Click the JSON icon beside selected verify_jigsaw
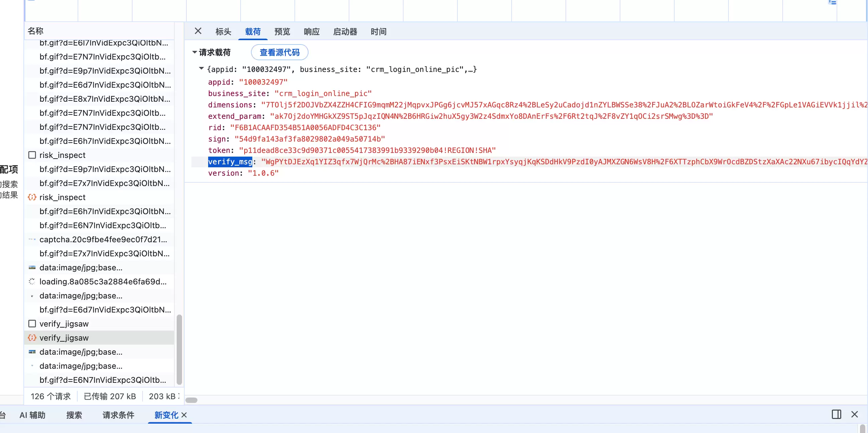The width and height of the screenshot is (868, 433). [x=32, y=337]
